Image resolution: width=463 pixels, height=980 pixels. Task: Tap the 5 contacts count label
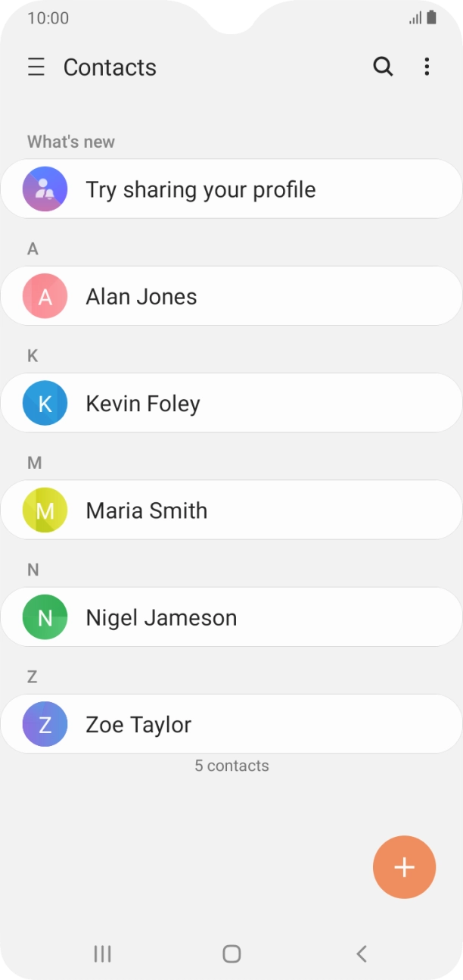point(231,766)
